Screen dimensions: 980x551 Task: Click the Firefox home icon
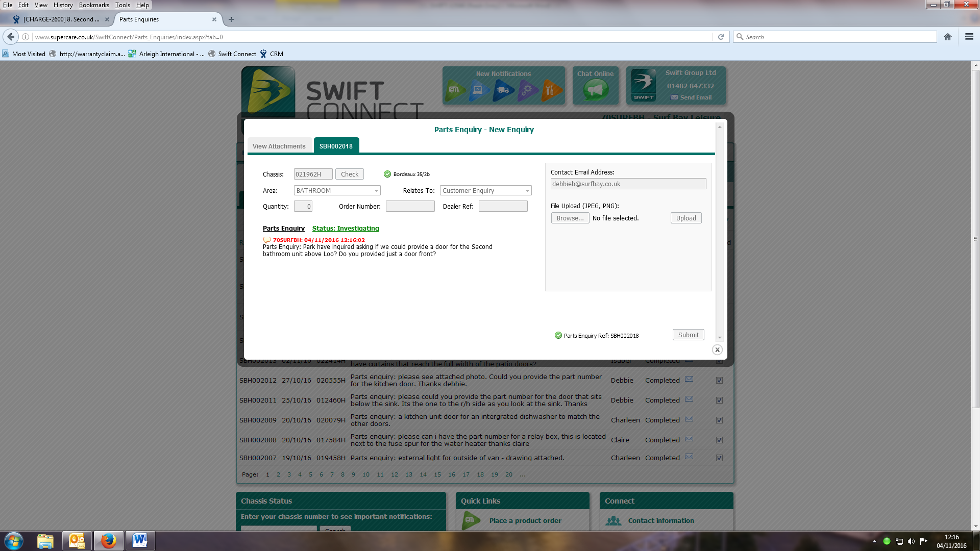tap(948, 37)
